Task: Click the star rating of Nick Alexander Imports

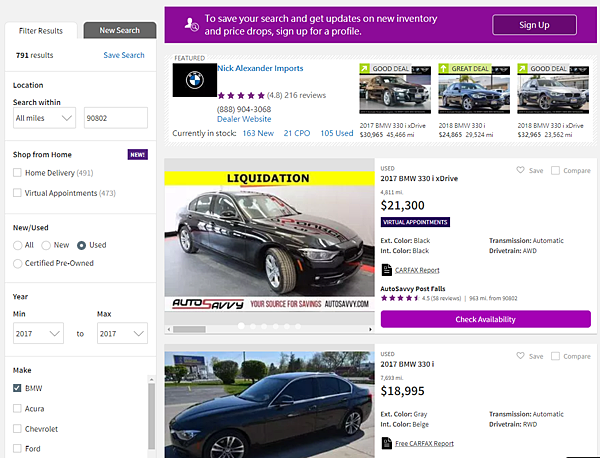Action: (241, 95)
